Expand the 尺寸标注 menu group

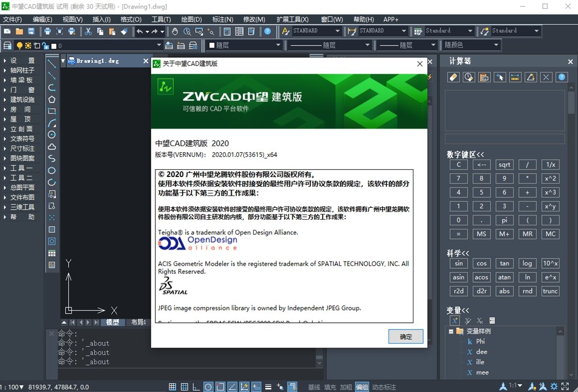[19, 149]
